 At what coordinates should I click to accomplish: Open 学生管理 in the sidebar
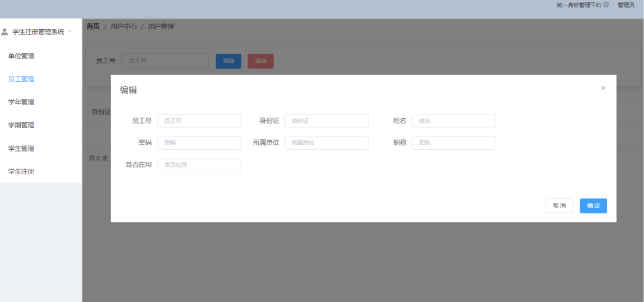(x=21, y=149)
